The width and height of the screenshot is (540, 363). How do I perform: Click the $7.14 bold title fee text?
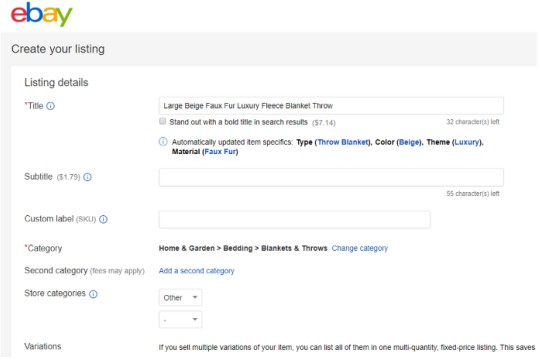[324, 123]
